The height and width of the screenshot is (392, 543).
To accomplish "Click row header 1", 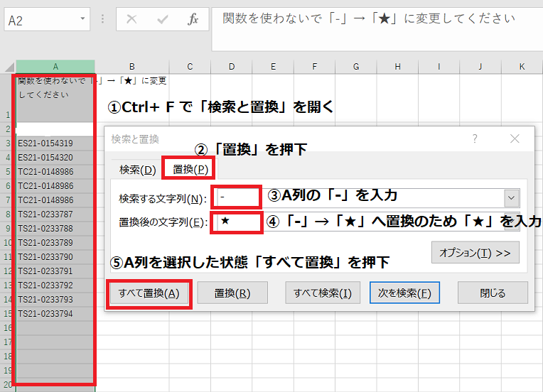I will (8, 98).
